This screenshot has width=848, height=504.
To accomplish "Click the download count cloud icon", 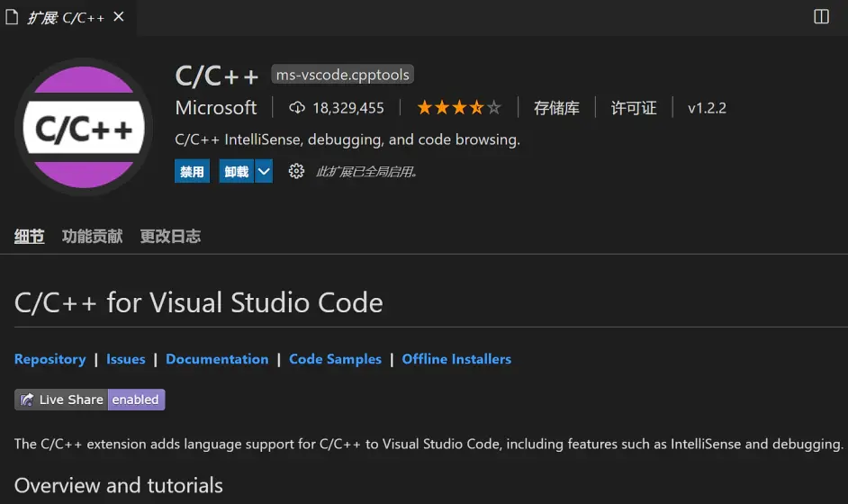I will pos(296,108).
